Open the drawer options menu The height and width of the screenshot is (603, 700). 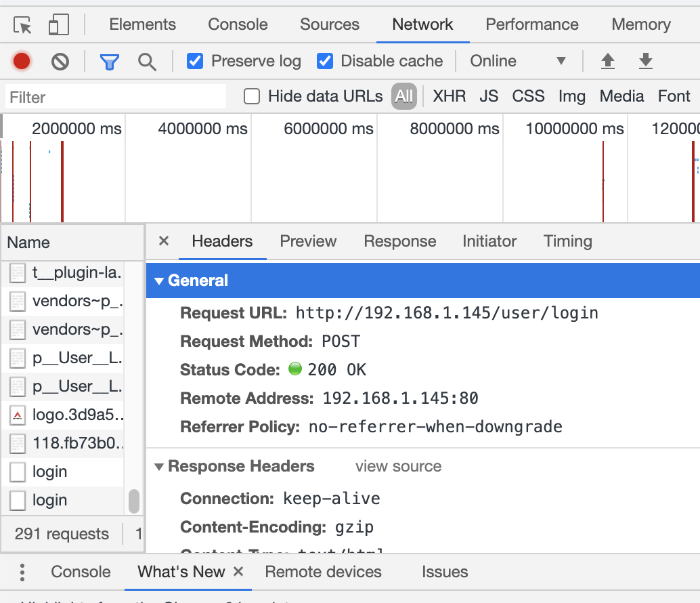(22, 573)
